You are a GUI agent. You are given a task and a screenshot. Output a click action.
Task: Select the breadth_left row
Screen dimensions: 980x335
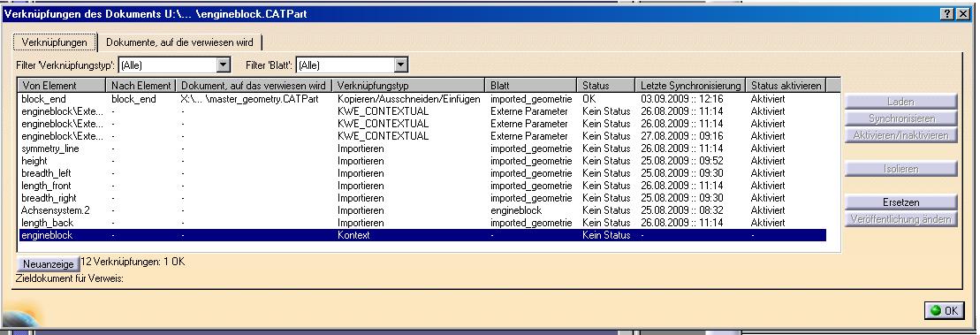(422, 173)
